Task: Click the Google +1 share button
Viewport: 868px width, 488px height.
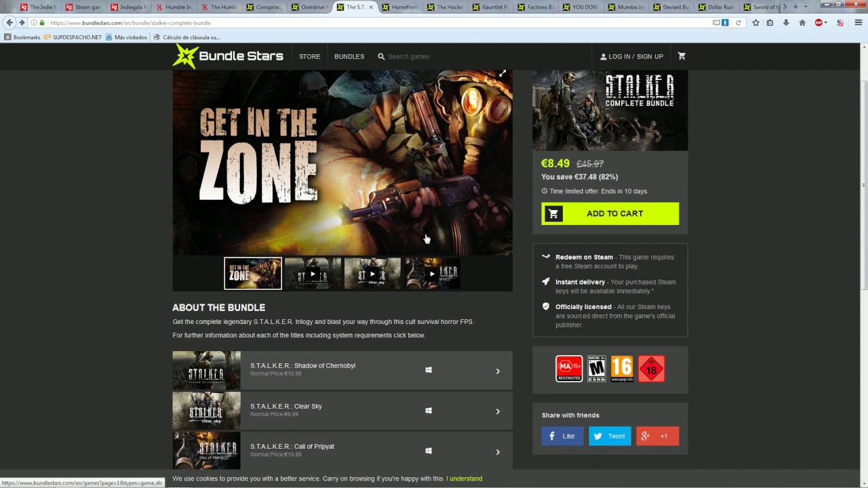Action: [657, 436]
